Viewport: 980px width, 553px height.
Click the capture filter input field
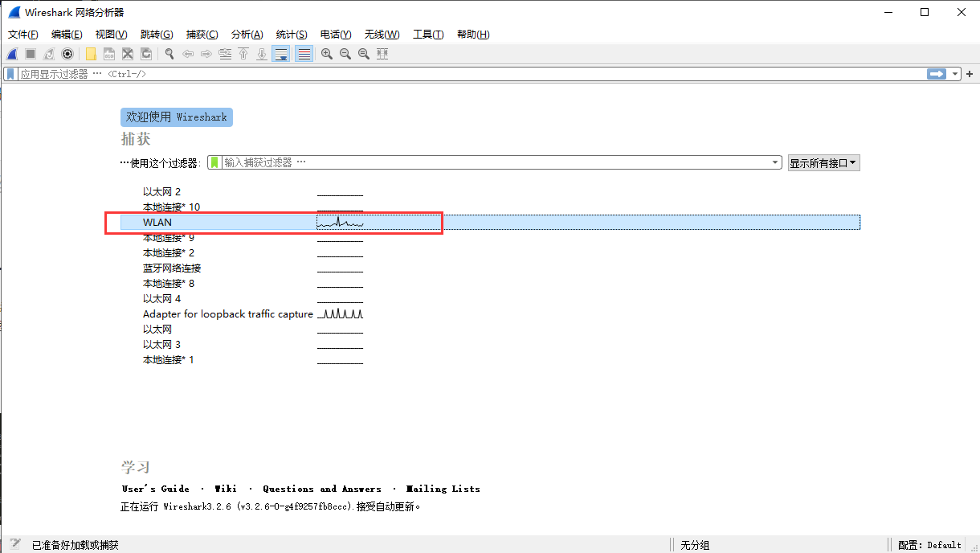(495, 162)
